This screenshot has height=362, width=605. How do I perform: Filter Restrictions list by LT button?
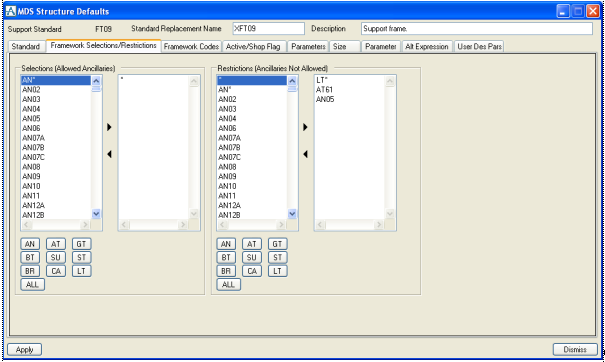[277, 271]
